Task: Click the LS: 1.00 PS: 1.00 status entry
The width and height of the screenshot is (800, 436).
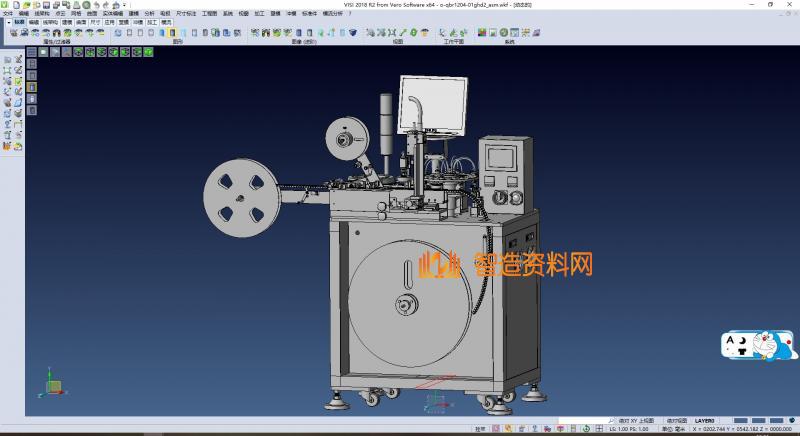Action: point(629,429)
